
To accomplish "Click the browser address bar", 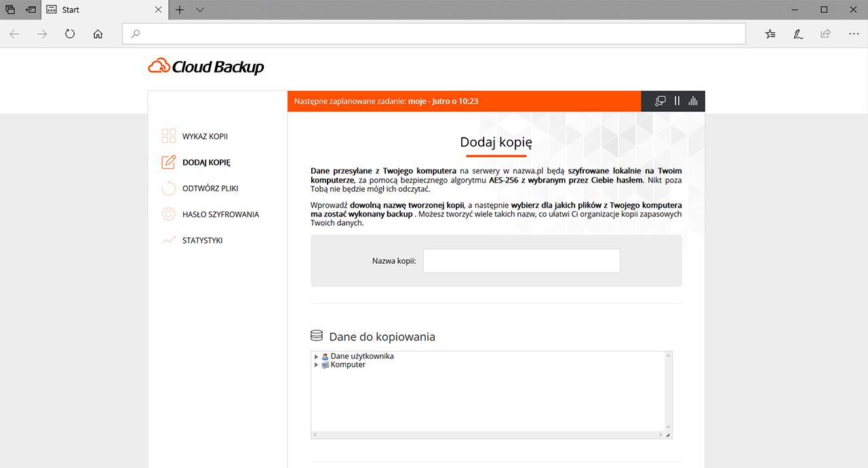I will click(434, 34).
